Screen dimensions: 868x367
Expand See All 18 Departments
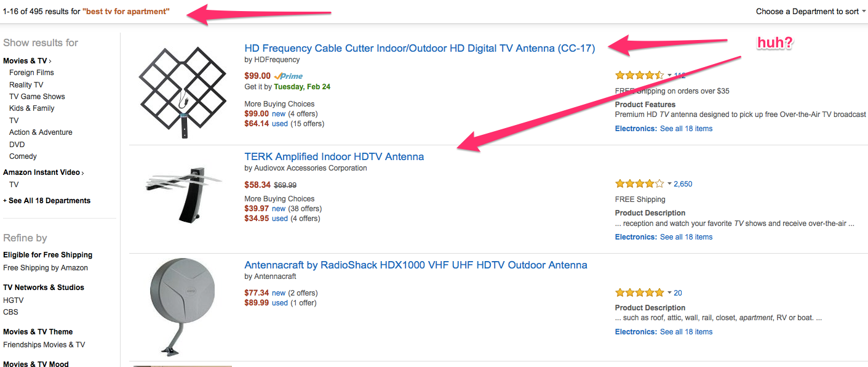pyautogui.click(x=47, y=201)
